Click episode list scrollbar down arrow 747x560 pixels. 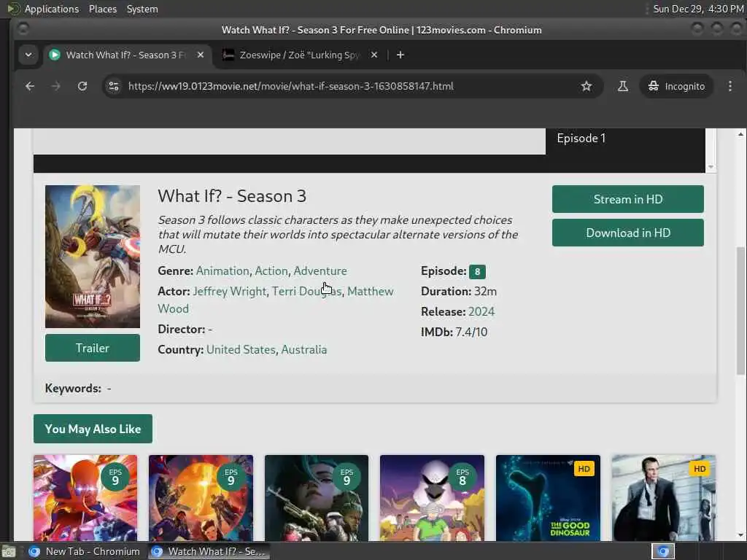point(711,167)
